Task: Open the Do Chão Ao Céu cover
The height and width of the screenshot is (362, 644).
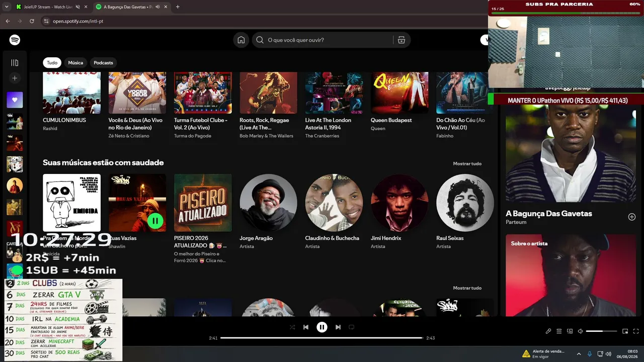Action: (x=465, y=93)
